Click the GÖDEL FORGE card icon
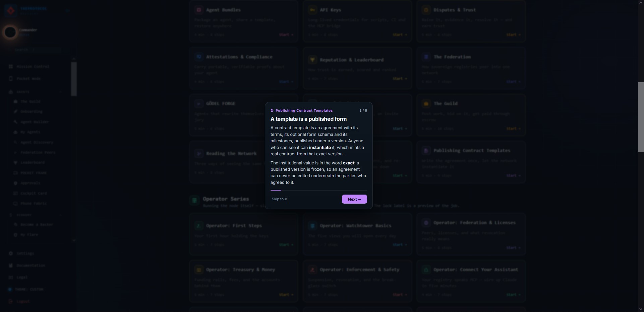Screen dimensions: 644x312 point(199,104)
